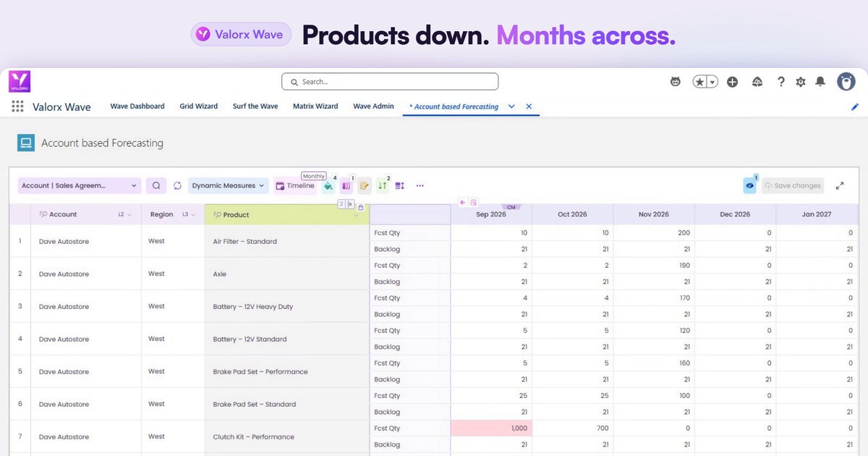Switch to Surf the Wave tab

(x=255, y=106)
